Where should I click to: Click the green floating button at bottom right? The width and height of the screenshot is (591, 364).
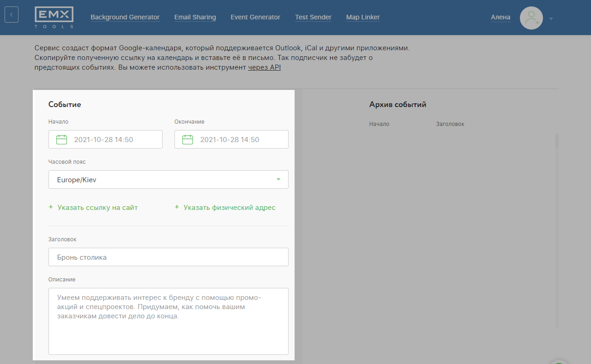[x=560, y=362]
